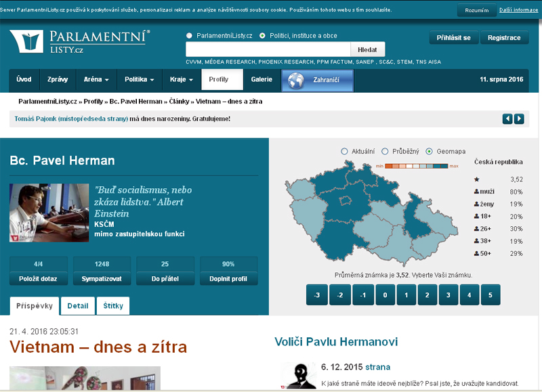Click the anonymous voter avatar icon
Screen dimensions: 542x392
[x=299, y=376]
